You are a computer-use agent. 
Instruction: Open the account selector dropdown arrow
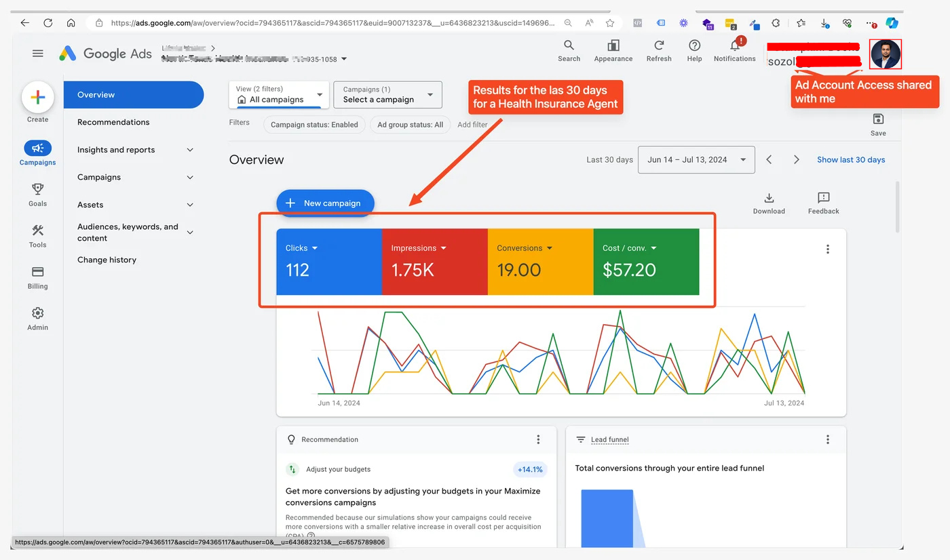tap(344, 60)
